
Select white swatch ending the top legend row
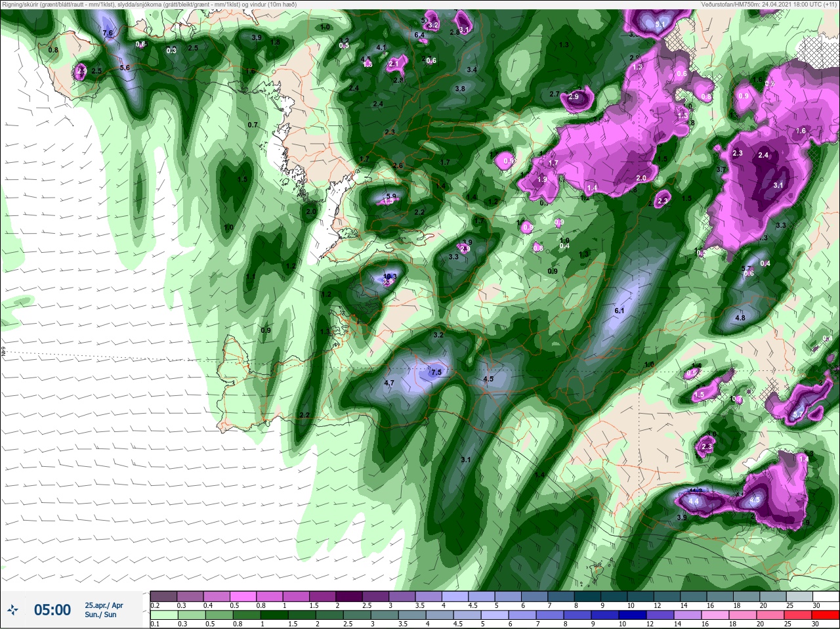(826, 597)
